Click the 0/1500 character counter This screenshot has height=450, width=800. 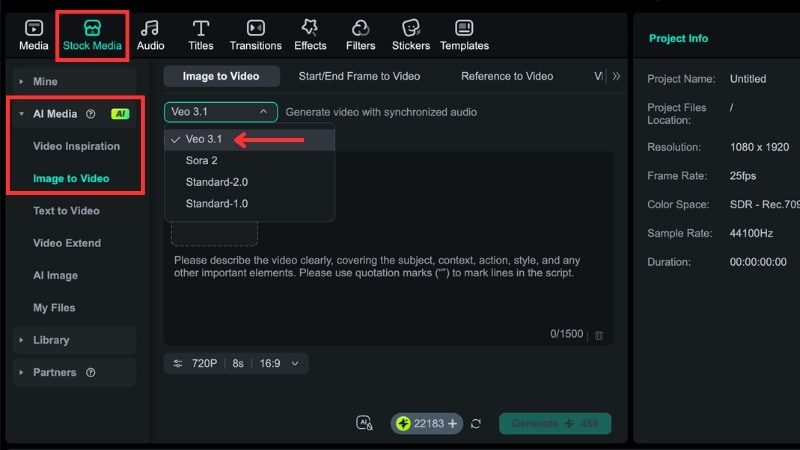[x=566, y=334]
